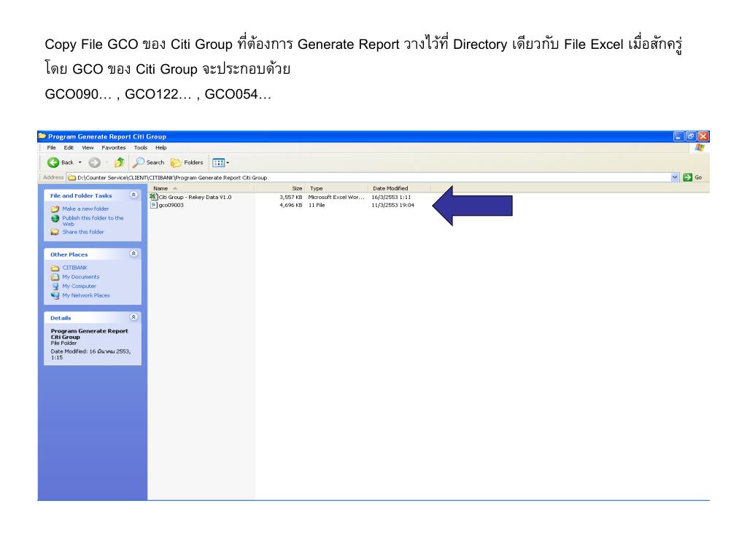747x560 pixels.
Task: Click the gco09003 file icon
Action: [153, 205]
